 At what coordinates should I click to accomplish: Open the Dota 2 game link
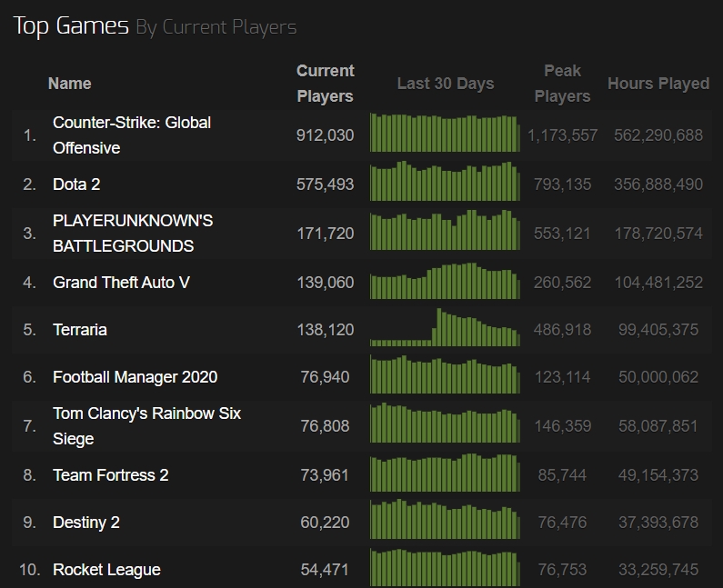pos(76,184)
